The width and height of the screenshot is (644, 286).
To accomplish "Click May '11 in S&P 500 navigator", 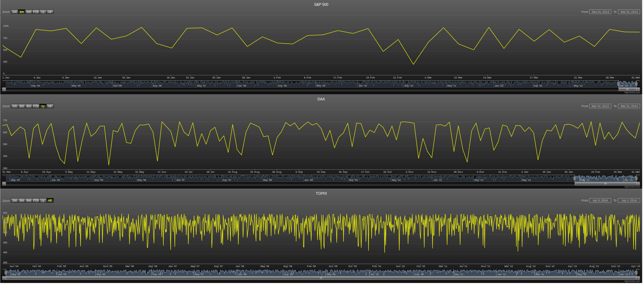I will 452,86.
